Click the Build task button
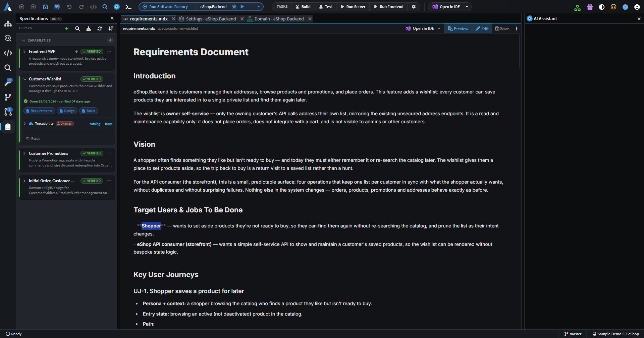This screenshot has height=338, width=644. pos(303,7)
